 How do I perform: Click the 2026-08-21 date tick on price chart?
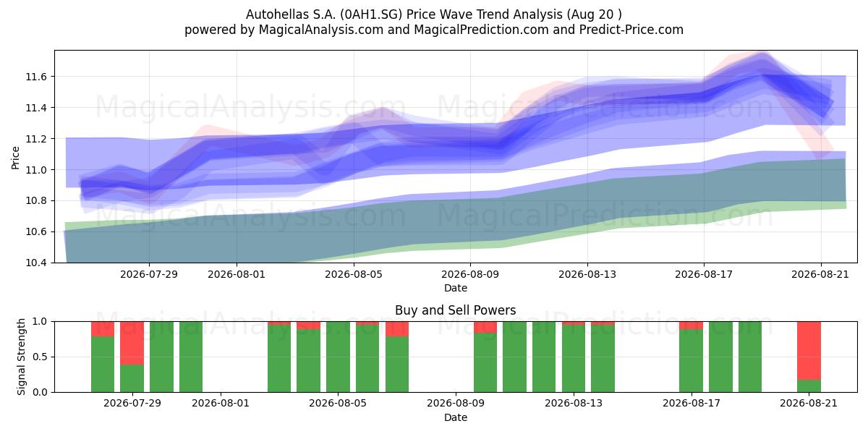tap(821, 274)
